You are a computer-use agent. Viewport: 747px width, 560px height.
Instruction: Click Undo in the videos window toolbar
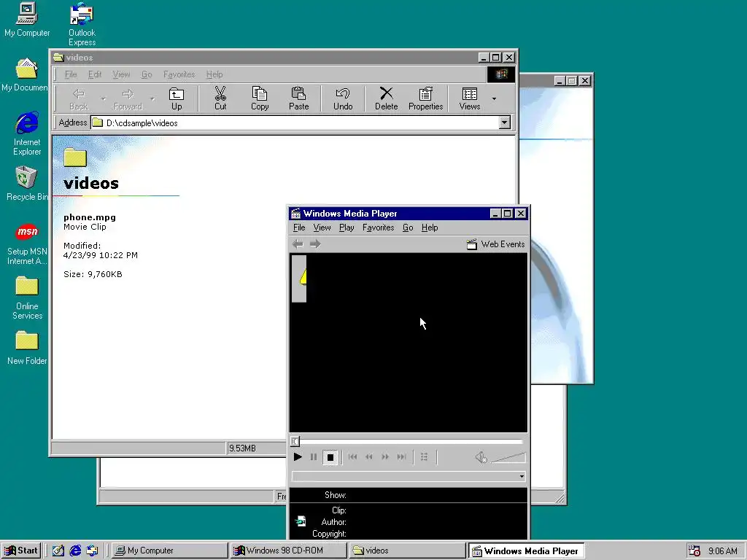[343, 98]
